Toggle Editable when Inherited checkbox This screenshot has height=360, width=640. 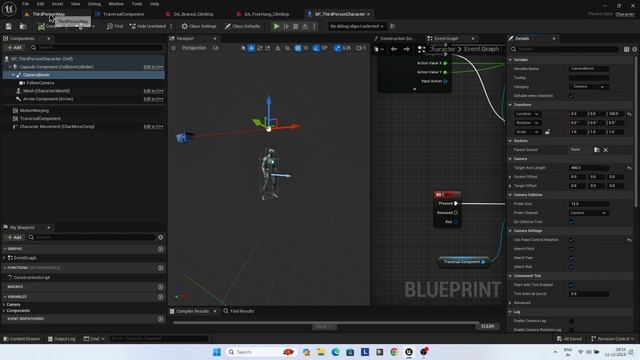point(571,96)
